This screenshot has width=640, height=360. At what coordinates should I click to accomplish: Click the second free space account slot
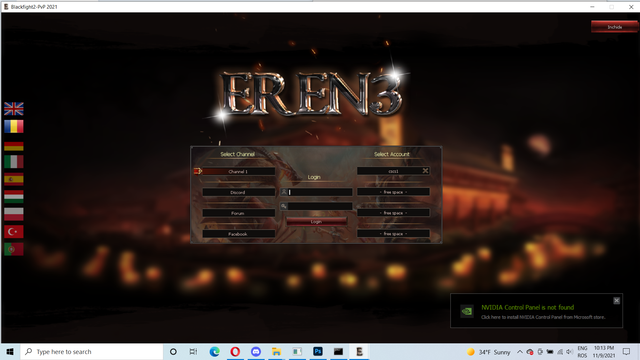tap(393, 213)
